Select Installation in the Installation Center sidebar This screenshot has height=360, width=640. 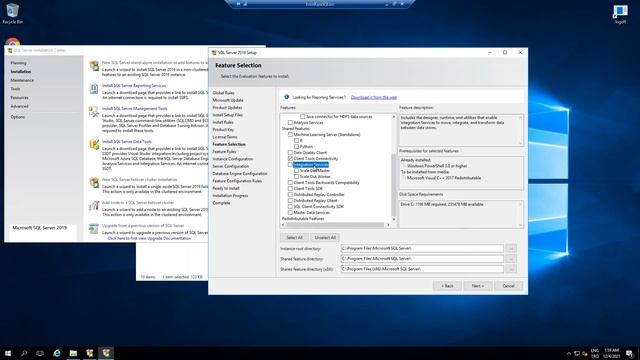click(x=21, y=71)
